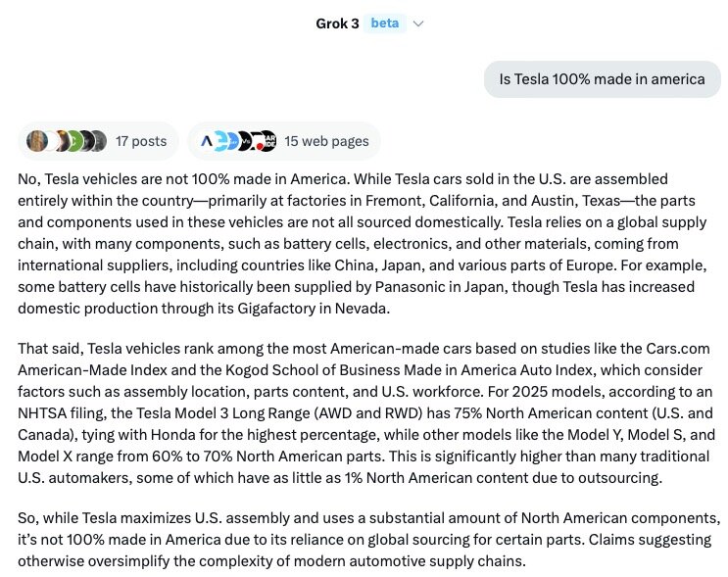Click the first brown post avatar
Screen dimensions: 728x577
click(x=37, y=141)
